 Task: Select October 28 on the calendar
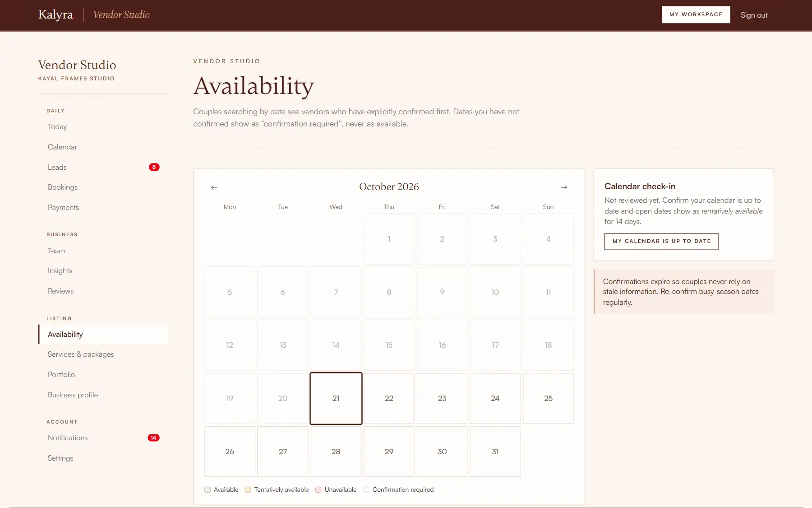(x=336, y=452)
